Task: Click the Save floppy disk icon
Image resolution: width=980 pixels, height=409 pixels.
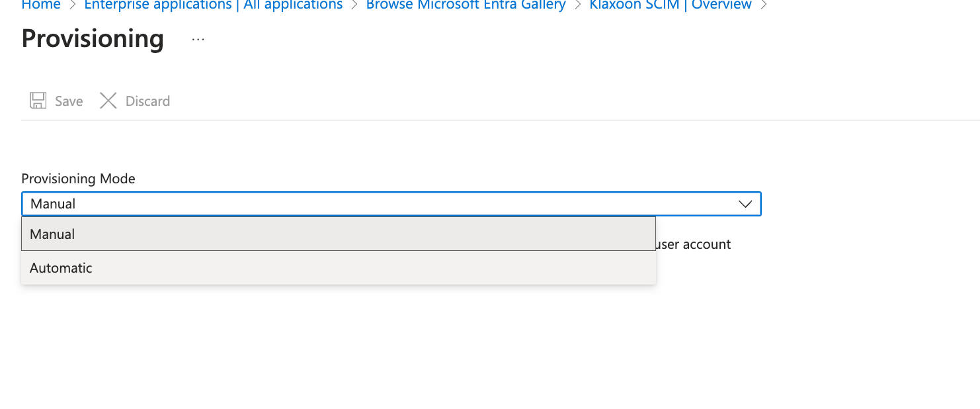Action: [x=38, y=101]
